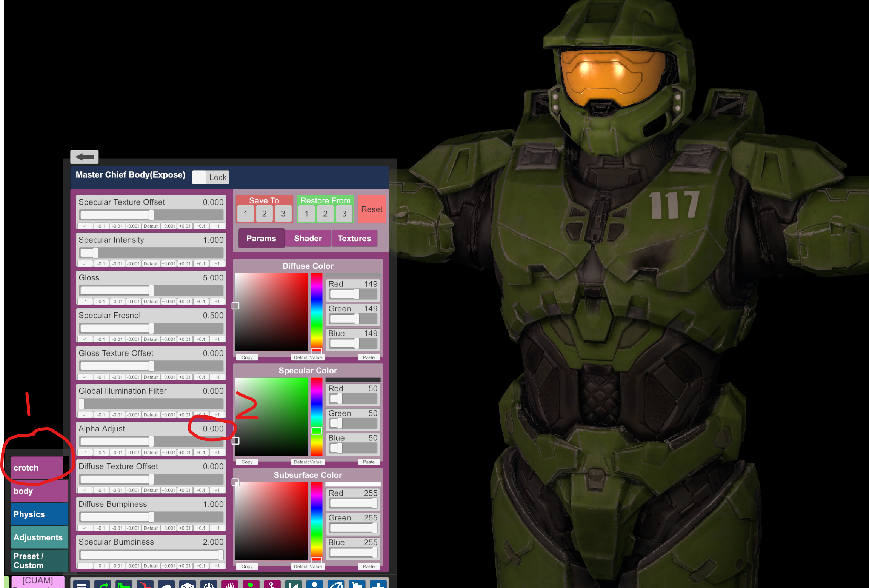
Task: Copy the Subsurface Color
Action: [x=247, y=566]
